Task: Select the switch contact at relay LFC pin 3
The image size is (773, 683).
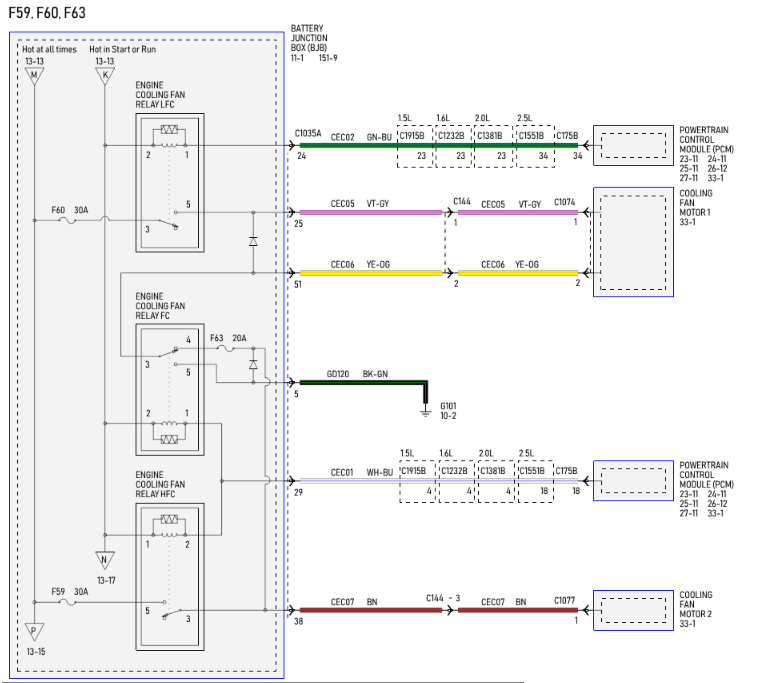Action: click(x=168, y=223)
